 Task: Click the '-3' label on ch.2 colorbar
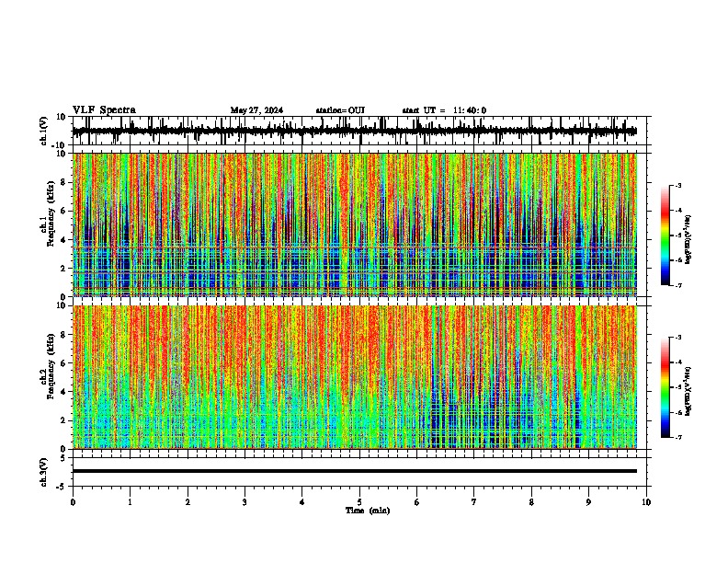677,338
